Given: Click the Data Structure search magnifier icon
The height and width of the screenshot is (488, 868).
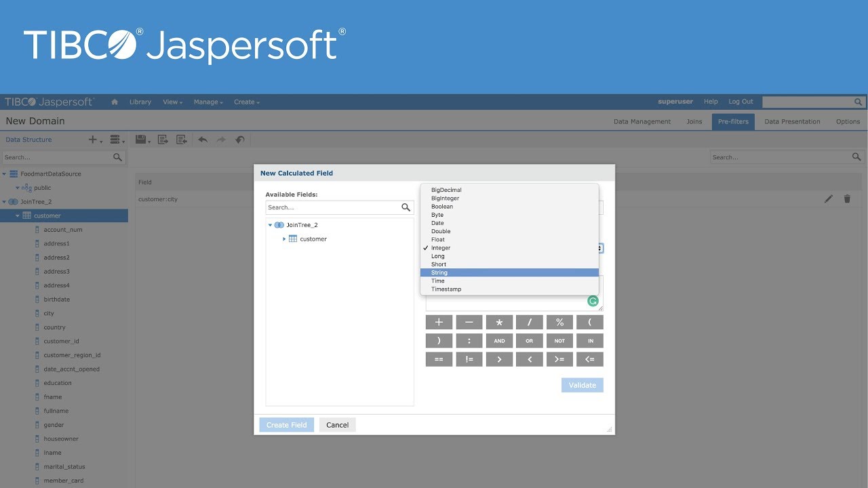Looking at the screenshot, I should tap(118, 157).
